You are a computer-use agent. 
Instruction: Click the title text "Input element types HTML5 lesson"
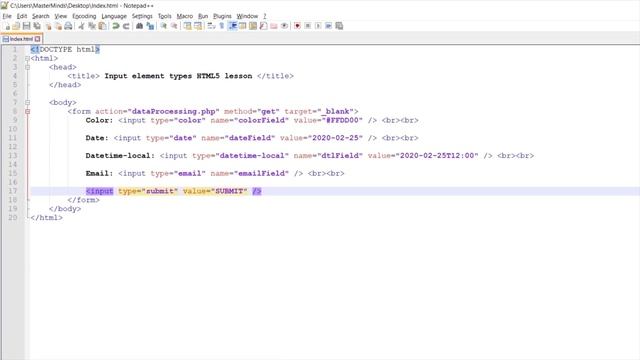pos(178,76)
